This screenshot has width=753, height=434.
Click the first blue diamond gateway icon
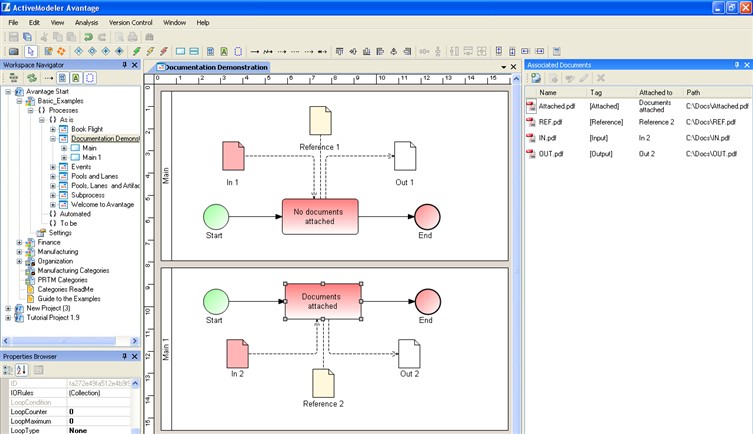coord(78,51)
